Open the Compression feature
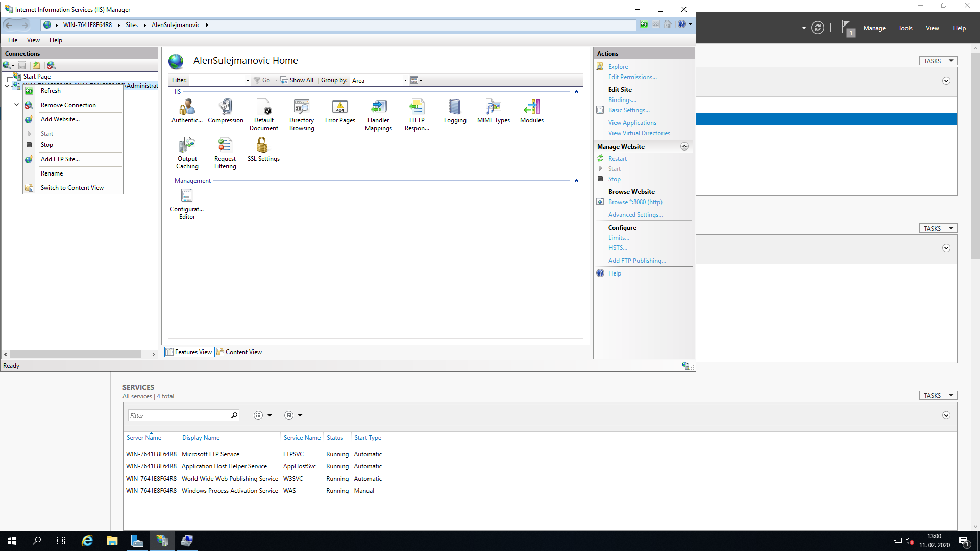 coord(226,111)
